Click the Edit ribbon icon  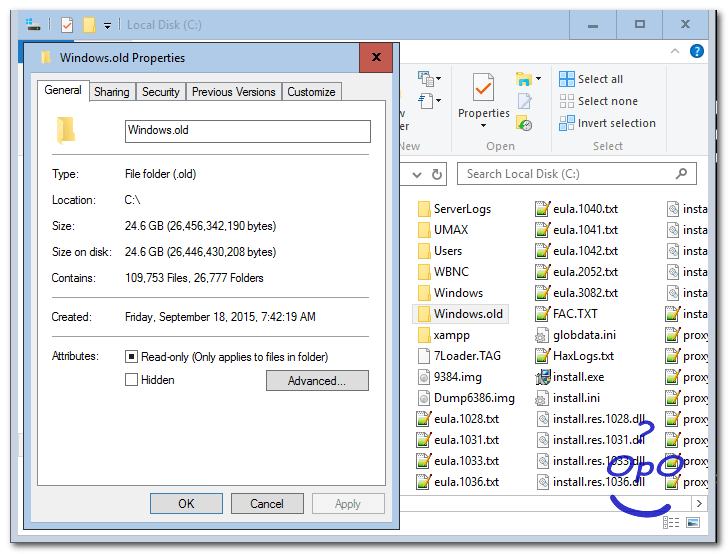[x=524, y=101]
